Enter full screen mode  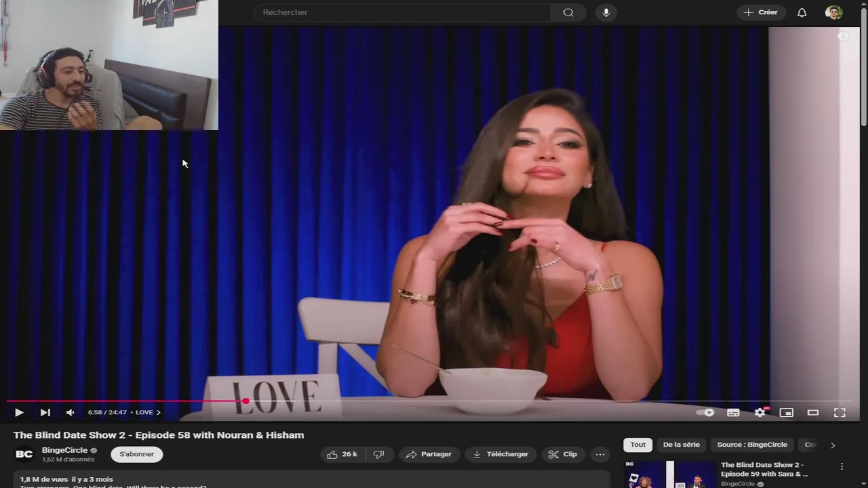pyautogui.click(x=840, y=412)
